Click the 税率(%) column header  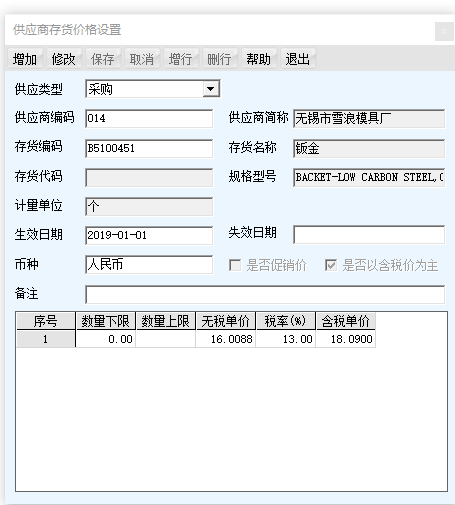[x=286, y=321]
